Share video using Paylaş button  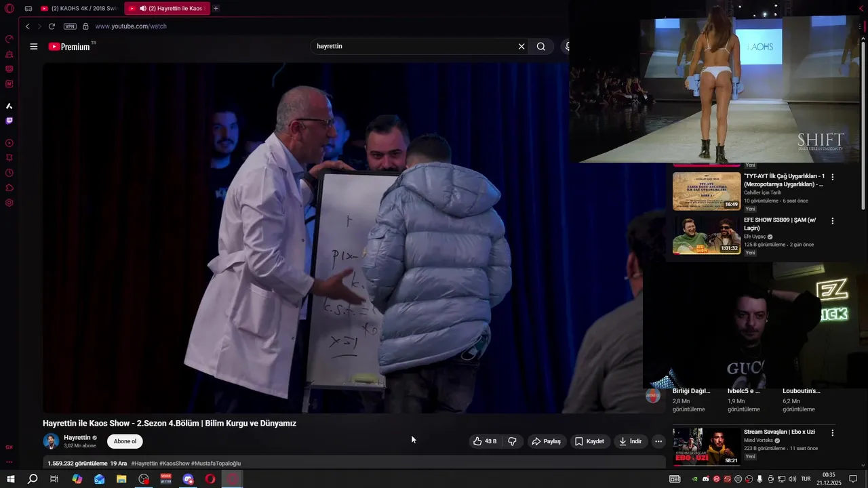click(x=546, y=441)
